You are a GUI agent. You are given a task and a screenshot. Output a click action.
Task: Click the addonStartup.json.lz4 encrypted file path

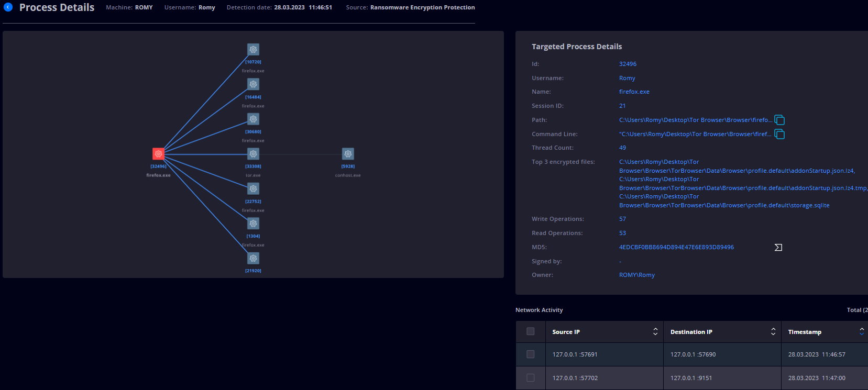point(737,166)
